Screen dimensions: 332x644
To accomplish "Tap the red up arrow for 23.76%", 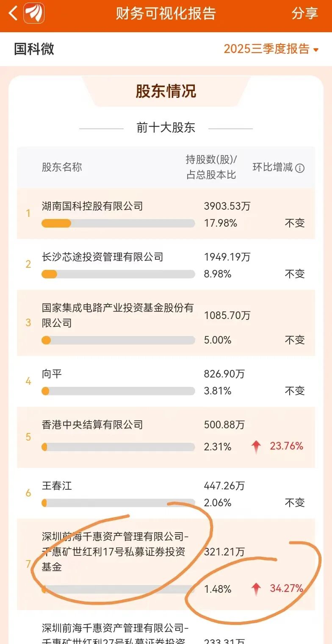I will 256,447.
